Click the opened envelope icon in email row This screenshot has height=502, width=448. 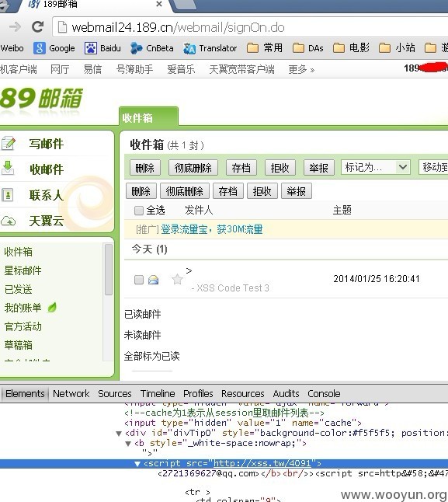tap(154, 280)
